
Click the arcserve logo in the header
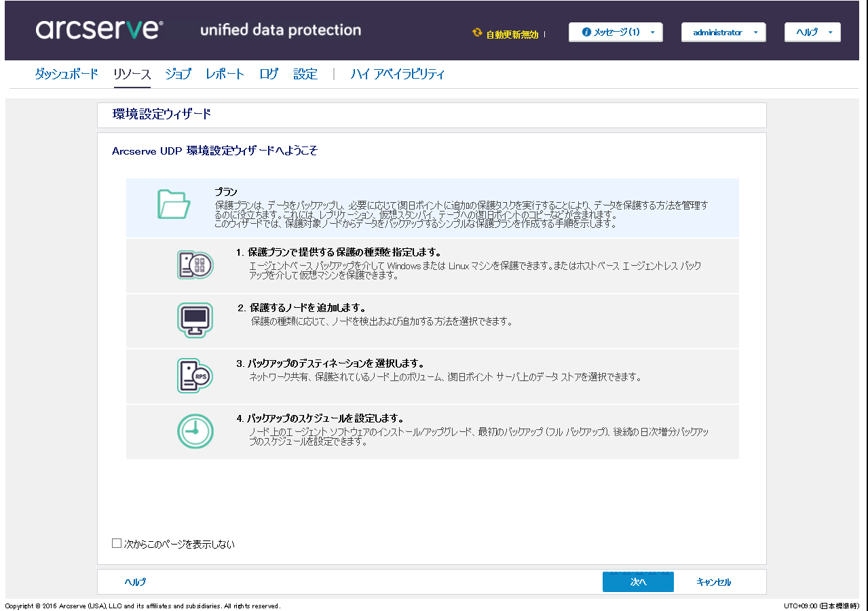click(98, 30)
